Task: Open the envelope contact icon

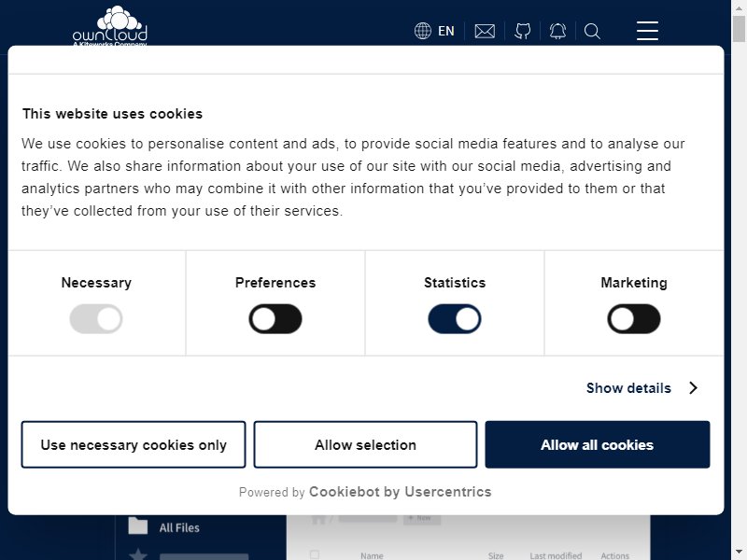Action: tap(485, 32)
